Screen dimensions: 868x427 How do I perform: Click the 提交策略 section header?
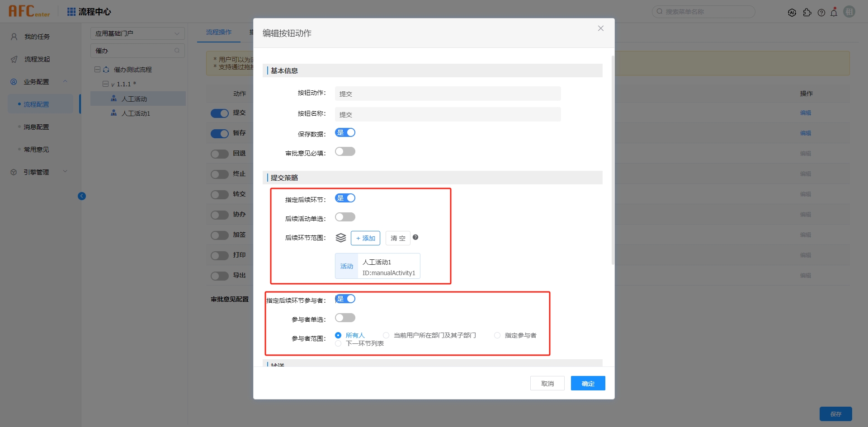click(x=433, y=178)
